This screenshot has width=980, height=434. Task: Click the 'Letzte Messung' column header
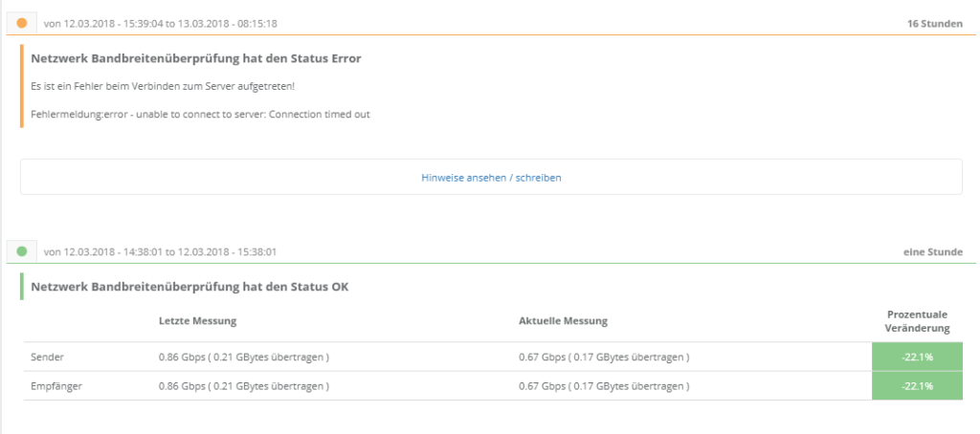tap(197, 320)
